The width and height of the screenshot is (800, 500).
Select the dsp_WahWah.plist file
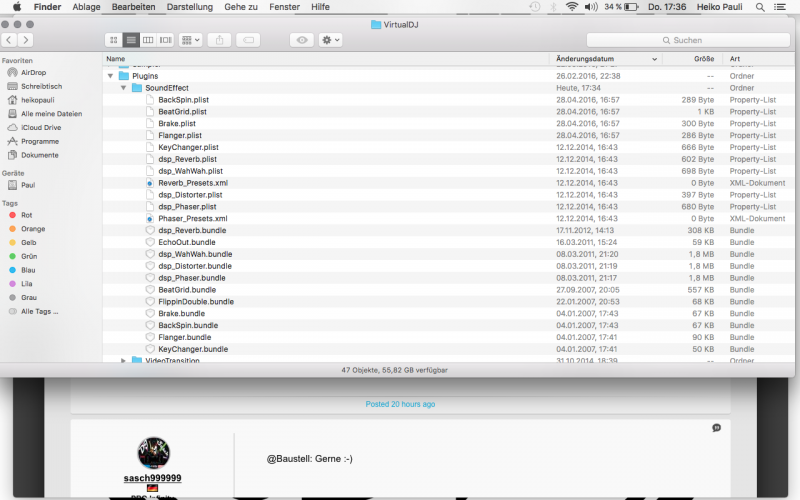(190, 171)
